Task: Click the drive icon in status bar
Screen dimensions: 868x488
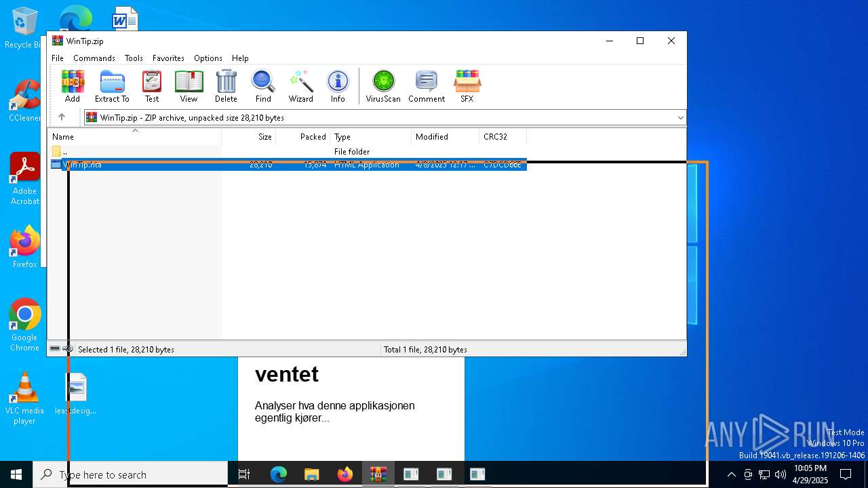Action: tap(55, 349)
